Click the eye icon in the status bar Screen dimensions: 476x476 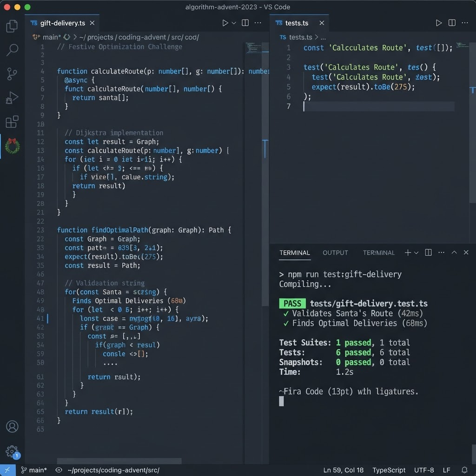pyautogui.click(x=59, y=470)
